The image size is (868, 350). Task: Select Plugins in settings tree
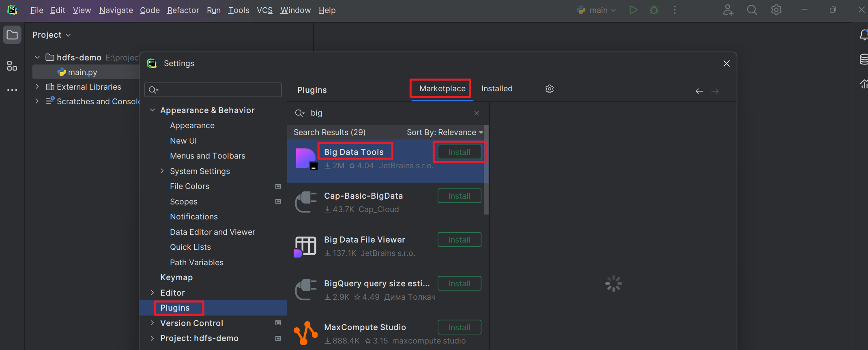[x=213, y=308]
